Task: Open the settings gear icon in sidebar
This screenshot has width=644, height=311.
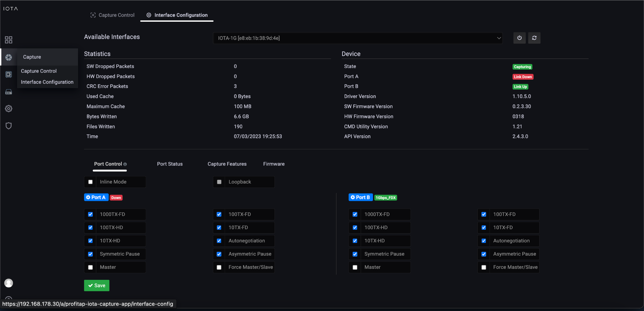Action: pyautogui.click(x=8, y=109)
